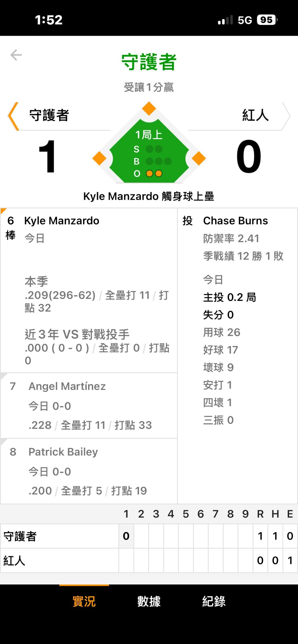Tap the battery level indicator
298x644 pixels.
(267, 20)
